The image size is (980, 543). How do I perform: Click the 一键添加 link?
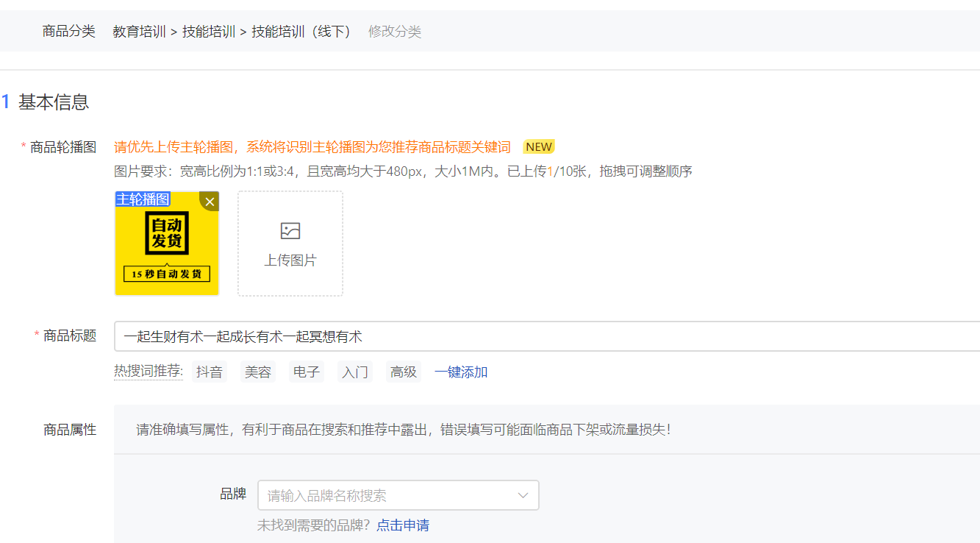point(461,372)
